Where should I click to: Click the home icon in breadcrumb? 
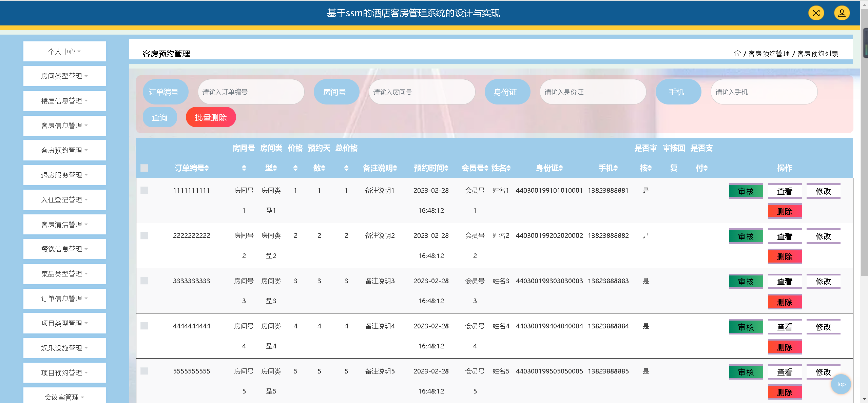point(737,54)
